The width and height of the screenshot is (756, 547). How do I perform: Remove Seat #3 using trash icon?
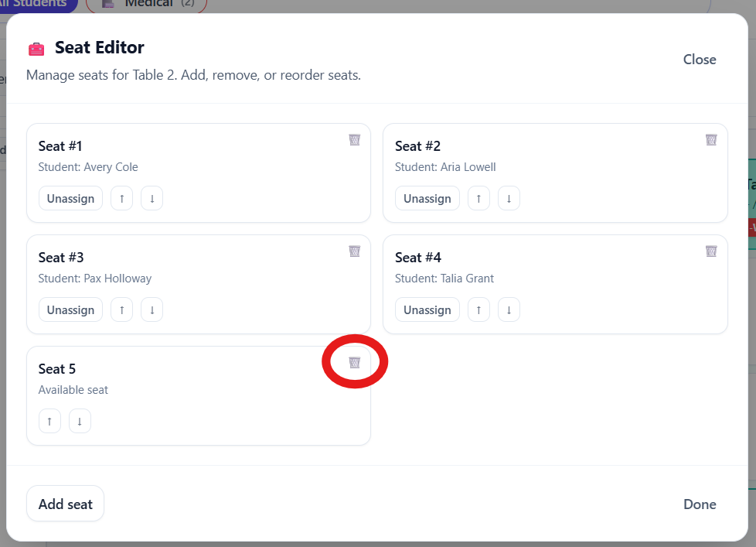(354, 251)
